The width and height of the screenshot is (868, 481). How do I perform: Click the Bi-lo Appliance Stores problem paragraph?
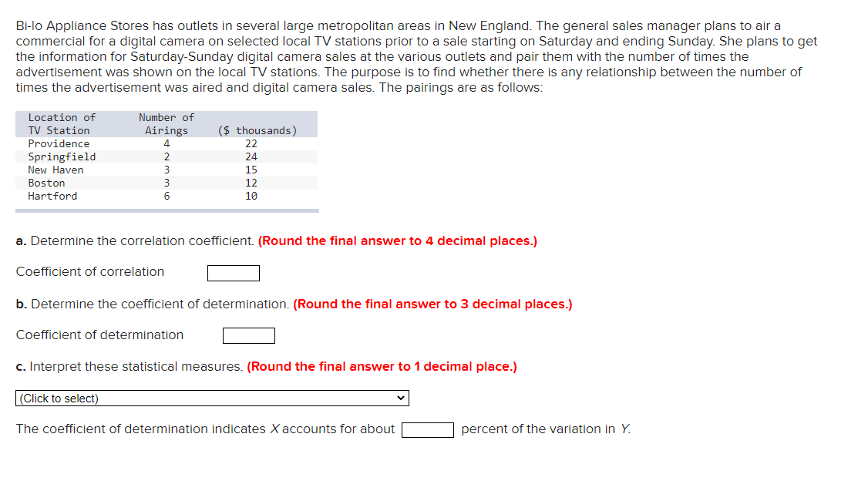[416, 56]
